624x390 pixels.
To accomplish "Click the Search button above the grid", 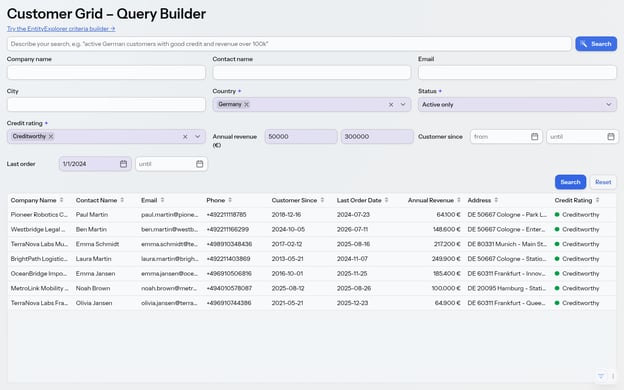I will pos(570,182).
